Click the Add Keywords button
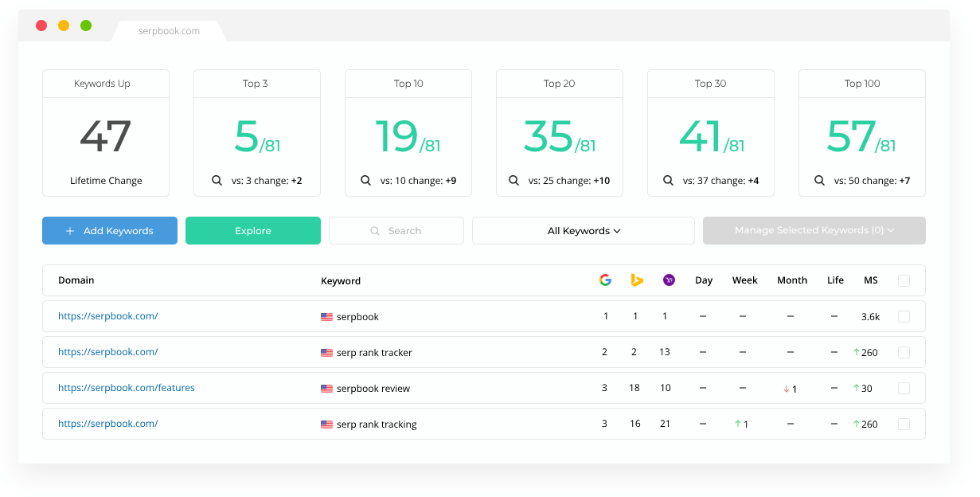This screenshot has width=980, height=497. click(110, 230)
